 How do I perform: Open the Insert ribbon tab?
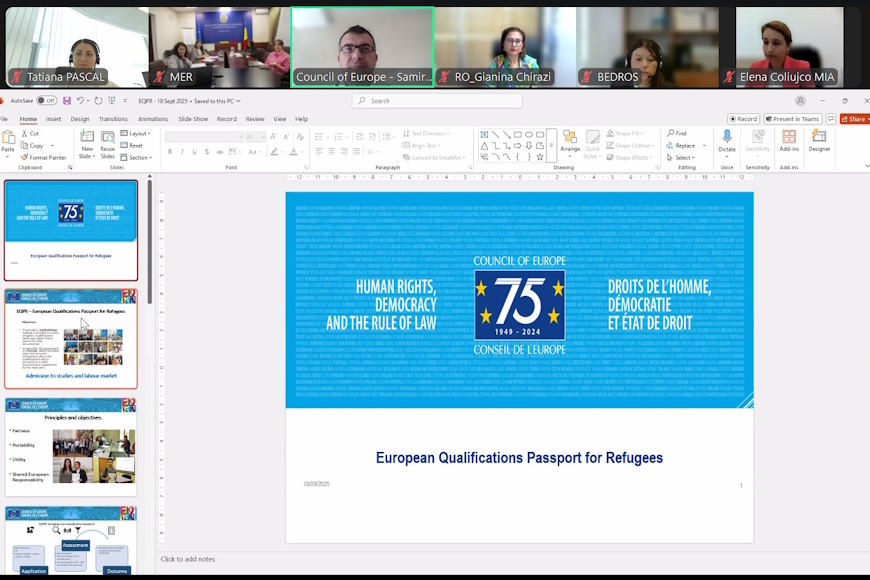coord(53,119)
